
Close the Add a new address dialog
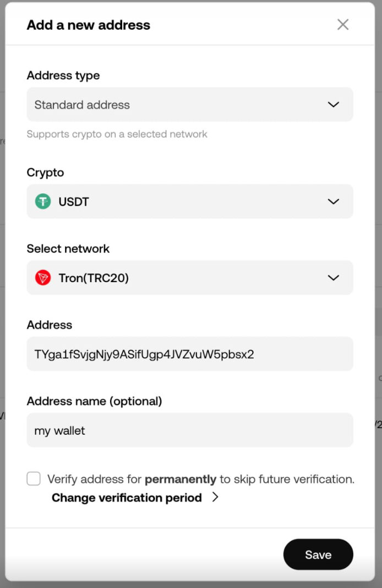pyautogui.click(x=343, y=25)
